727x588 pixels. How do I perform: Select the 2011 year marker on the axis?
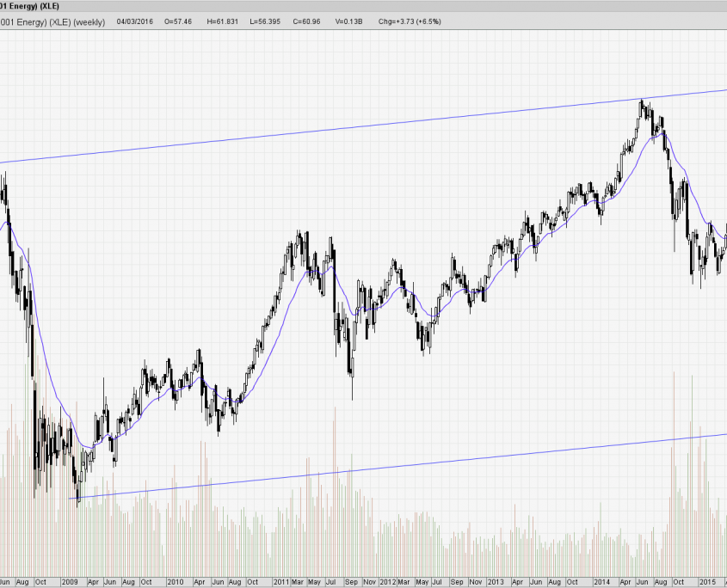[x=281, y=582]
